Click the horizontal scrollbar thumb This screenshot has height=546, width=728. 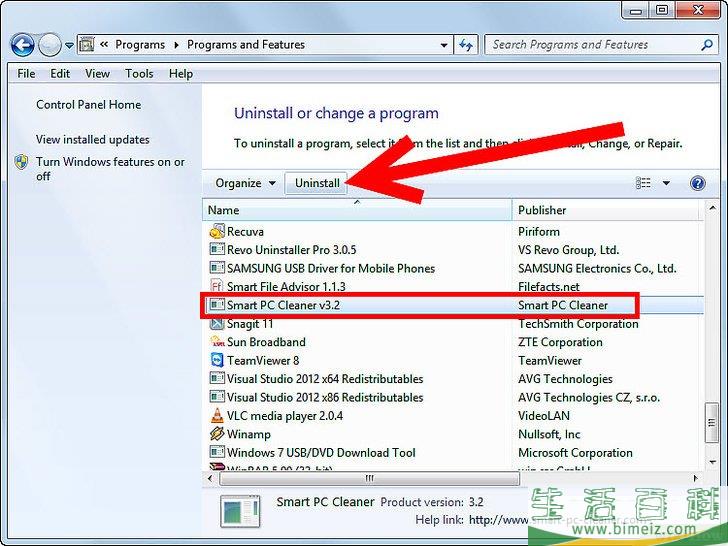tap(369, 478)
